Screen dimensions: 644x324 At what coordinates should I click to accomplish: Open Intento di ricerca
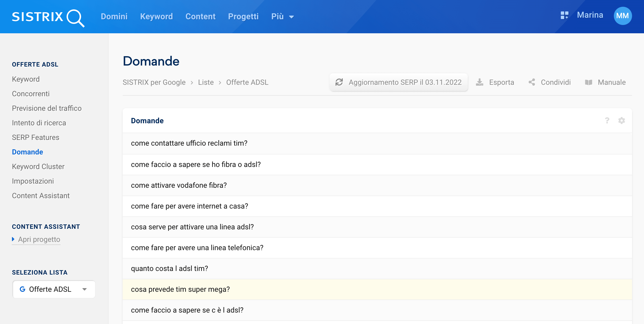39,123
